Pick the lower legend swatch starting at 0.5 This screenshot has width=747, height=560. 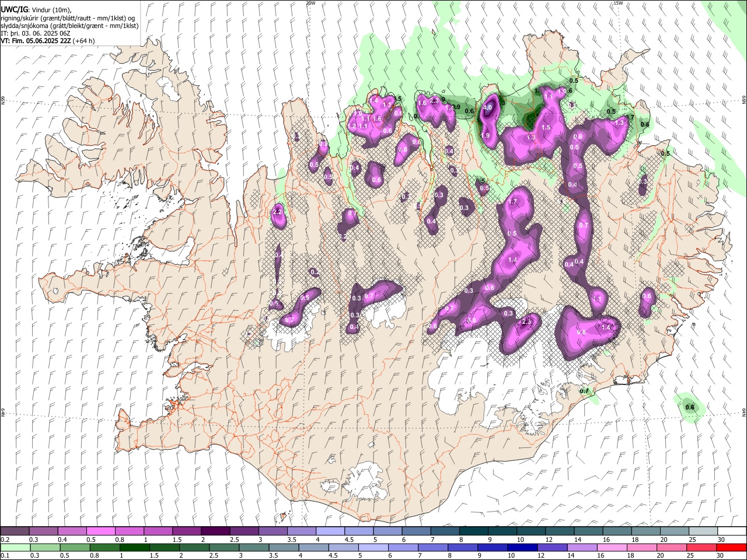75,547
